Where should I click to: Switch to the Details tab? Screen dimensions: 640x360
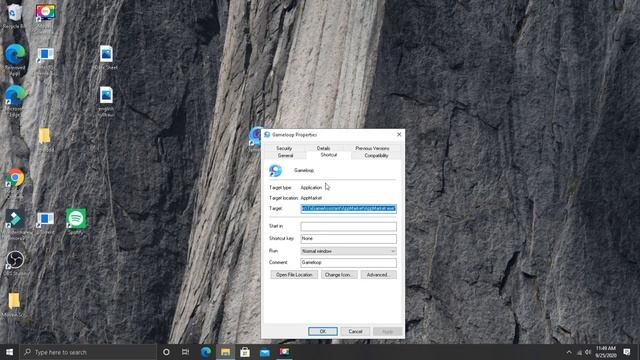(x=324, y=148)
